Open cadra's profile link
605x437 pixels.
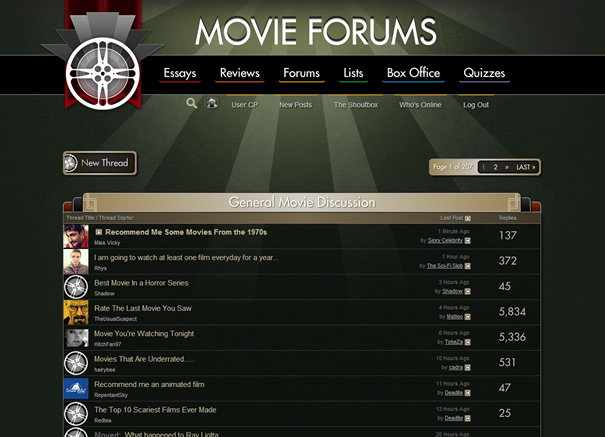[456, 368]
